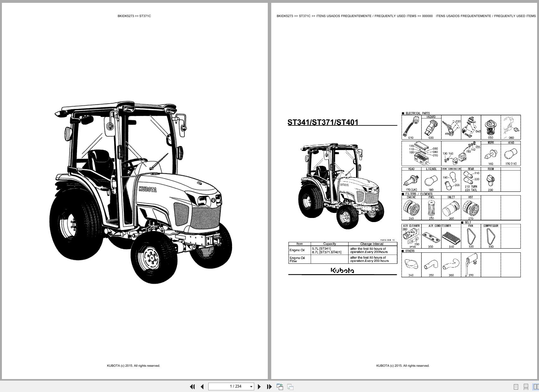Screen dimensions: 539x392
Task: Go to the next page
Action: (x=259, y=387)
